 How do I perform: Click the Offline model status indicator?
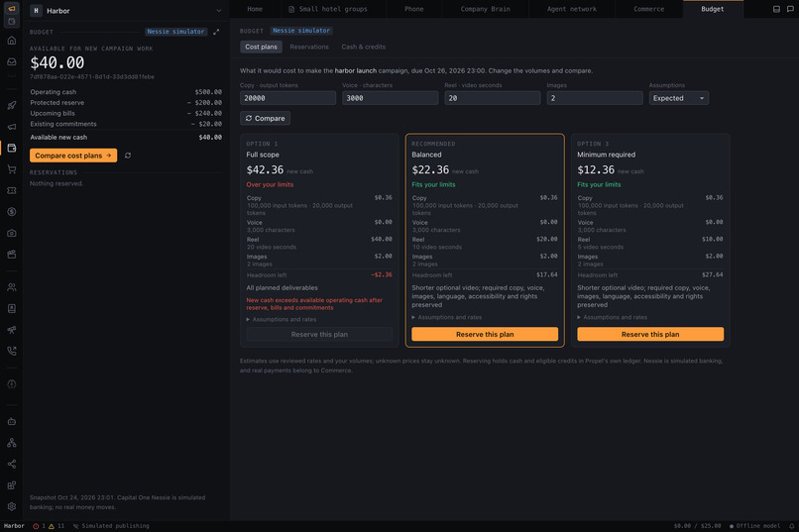(x=754, y=526)
